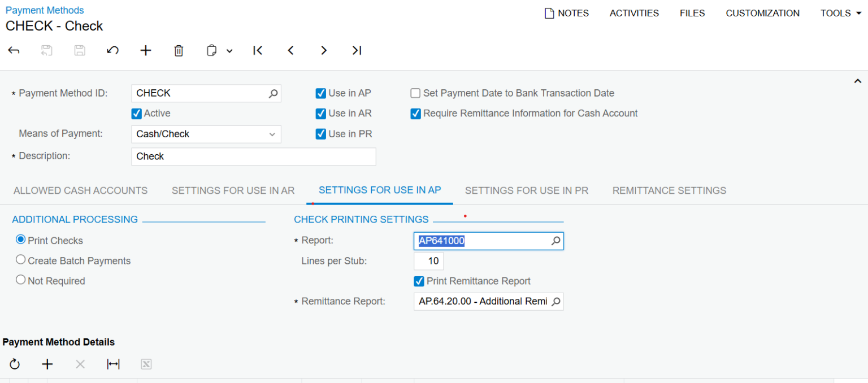The image size is (868, 383).
Task: Click inside the Lines per Stub field
Action: [429, 260]
